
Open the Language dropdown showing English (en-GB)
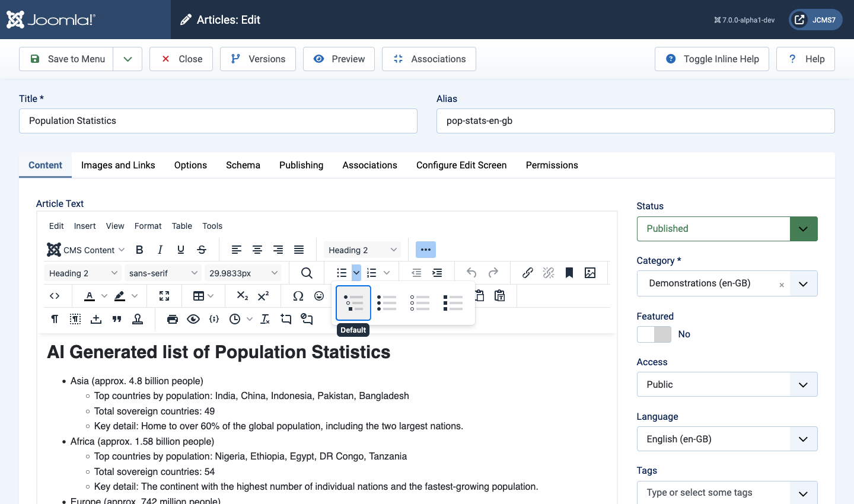tap(727, 439)
